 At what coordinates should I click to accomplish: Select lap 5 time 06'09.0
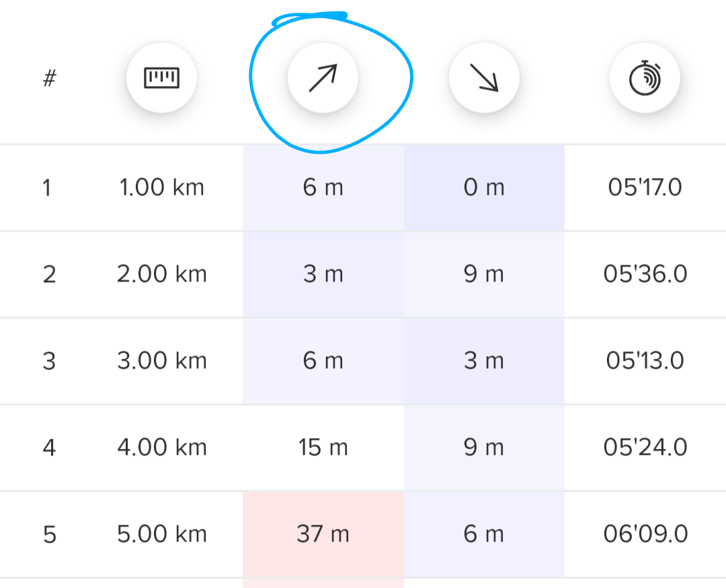[645, 534]
